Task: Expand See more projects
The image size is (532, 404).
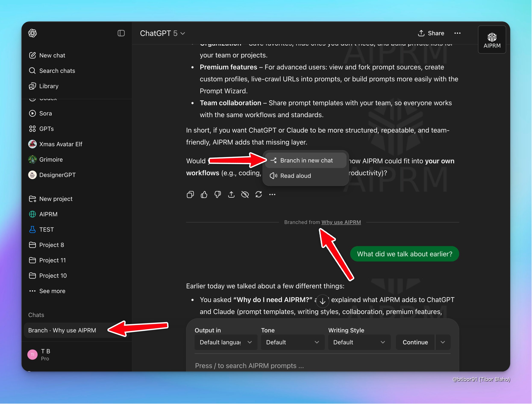Action: [47, 291]
